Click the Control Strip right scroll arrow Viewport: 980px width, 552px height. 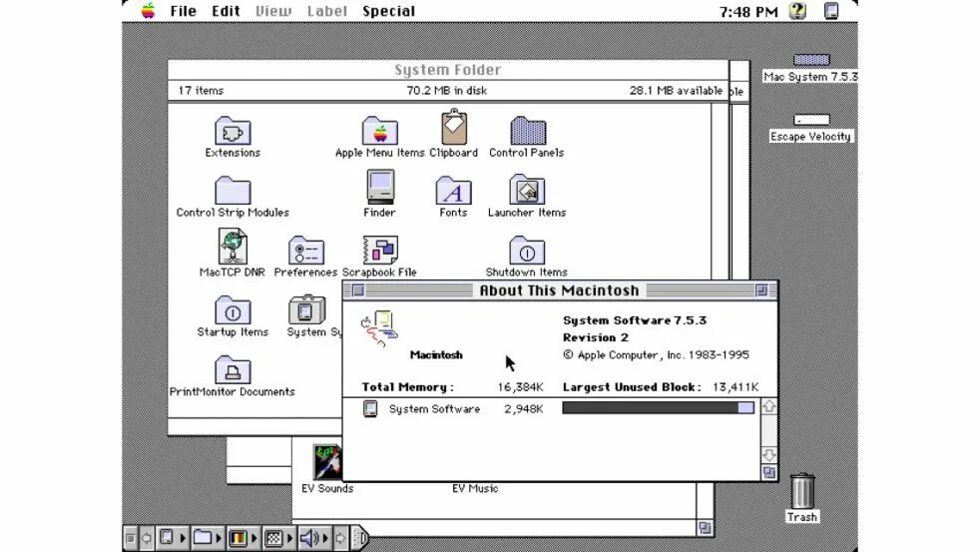coord(340,538)
